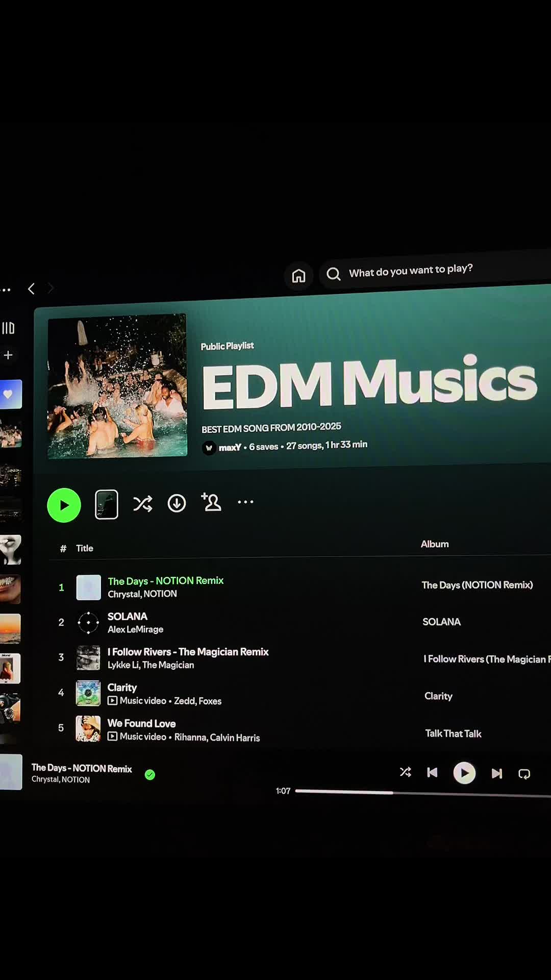Toggle repeat in the player bar
Screen dimensions: 551x980
(524, 774)
